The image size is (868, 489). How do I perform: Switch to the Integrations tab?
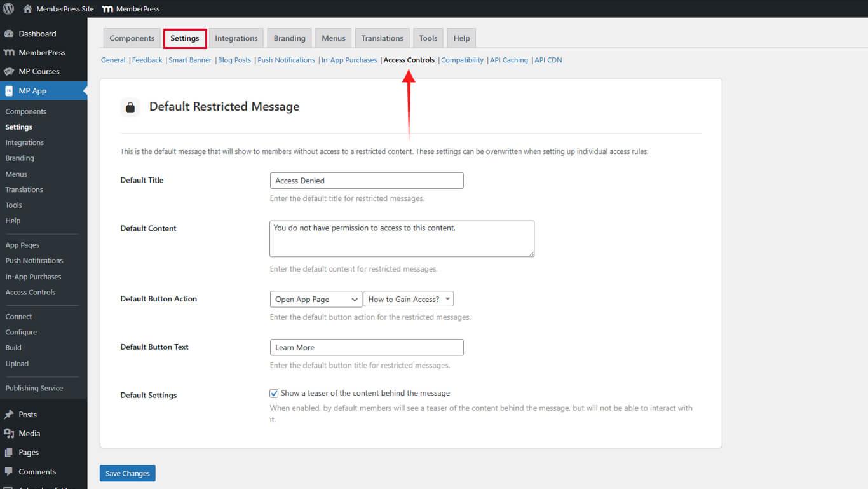[x=236, y=38]
